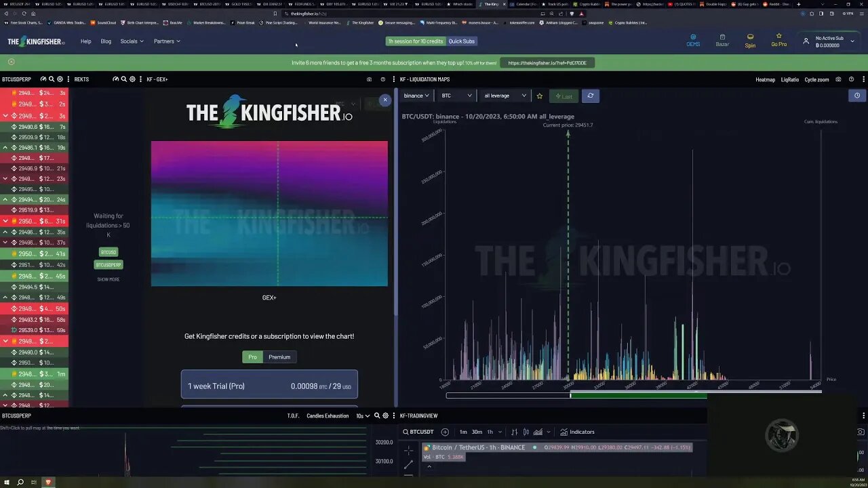Select 1h timeframe in TradingView

(x=490, y=432)
